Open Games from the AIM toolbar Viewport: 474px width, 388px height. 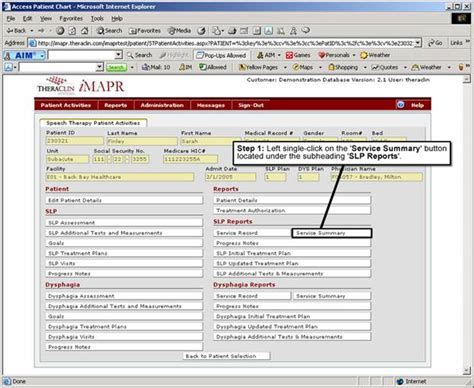(x=298, y=55)
